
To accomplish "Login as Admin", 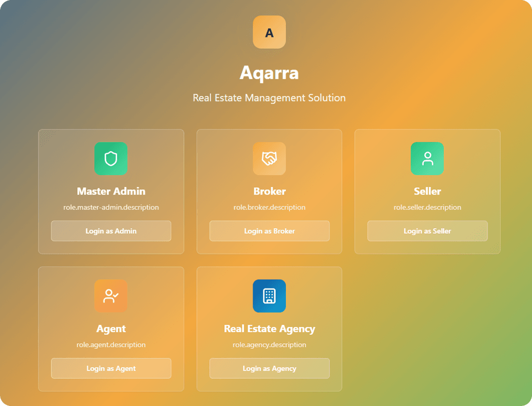I will [x=111, y=231].
